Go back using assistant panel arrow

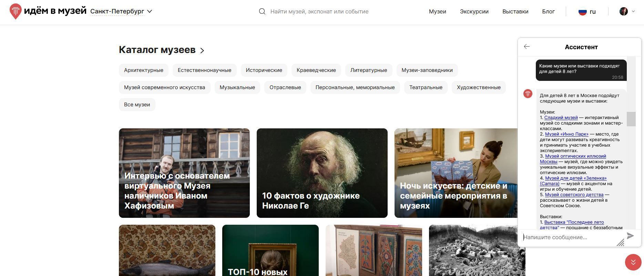coord(527,46)
